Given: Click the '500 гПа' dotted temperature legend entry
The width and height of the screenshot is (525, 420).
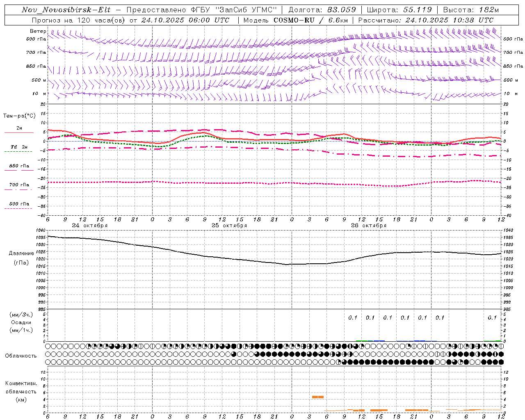Looking at the screenshot, I should (19, 204).
